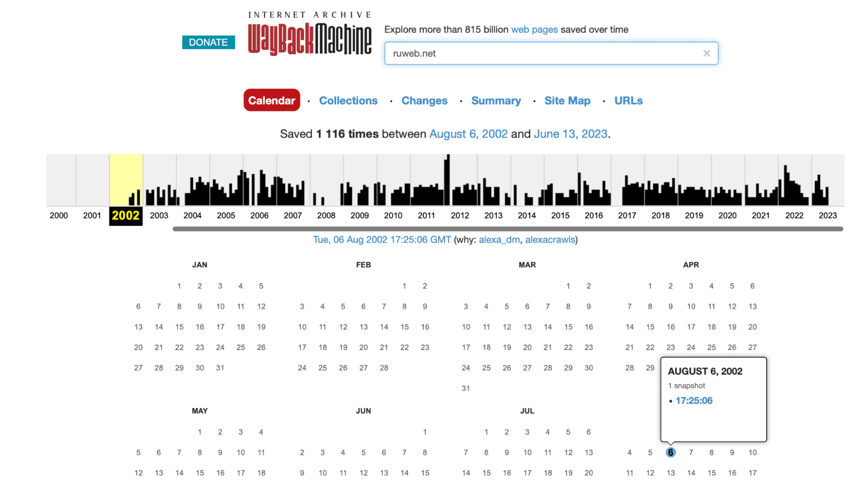The height and width of the screenshot is (488, 868).
Task: Click the 2012 capture spike in the histogram
Action: 447,180
